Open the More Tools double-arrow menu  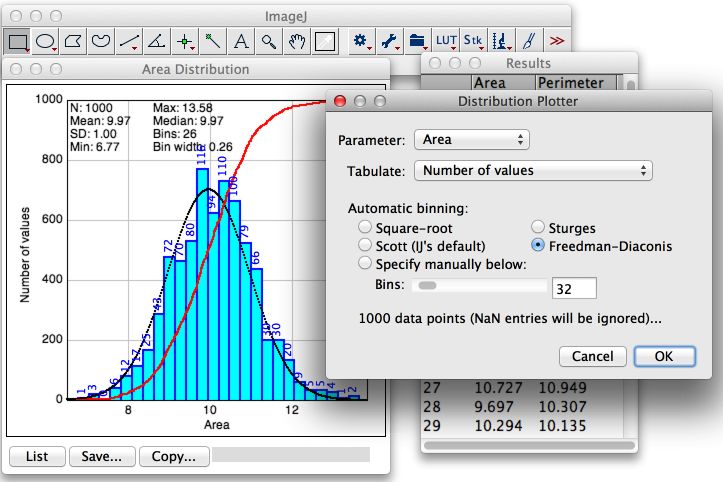tap(557, 42)
